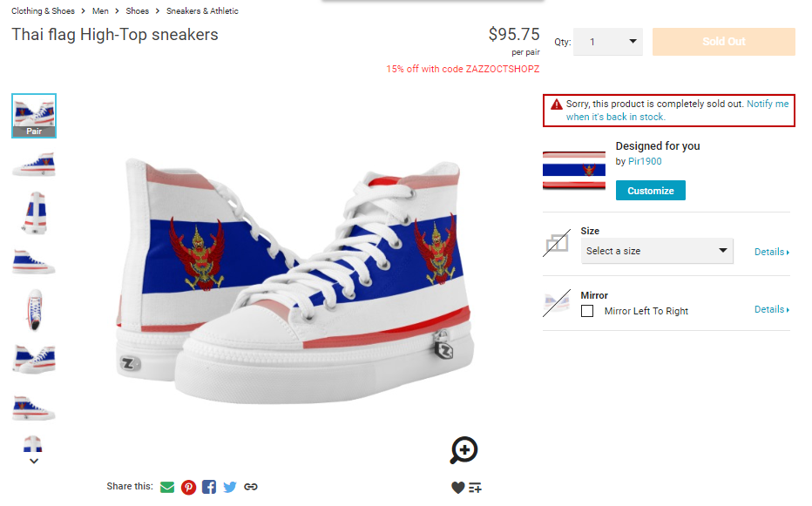Open Notify me when back in stock link

(677, 111)
